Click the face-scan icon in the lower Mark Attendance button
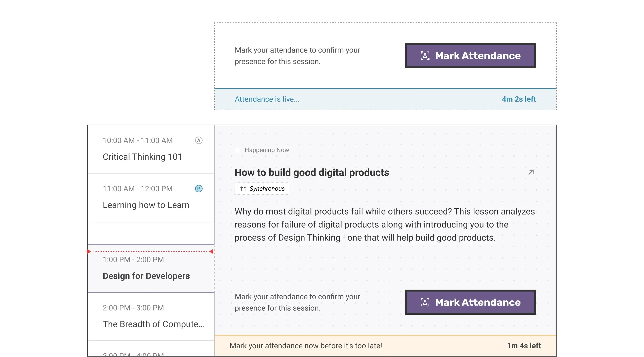Image resolution: width=644 pixels, height=357 pixels. 425,302
